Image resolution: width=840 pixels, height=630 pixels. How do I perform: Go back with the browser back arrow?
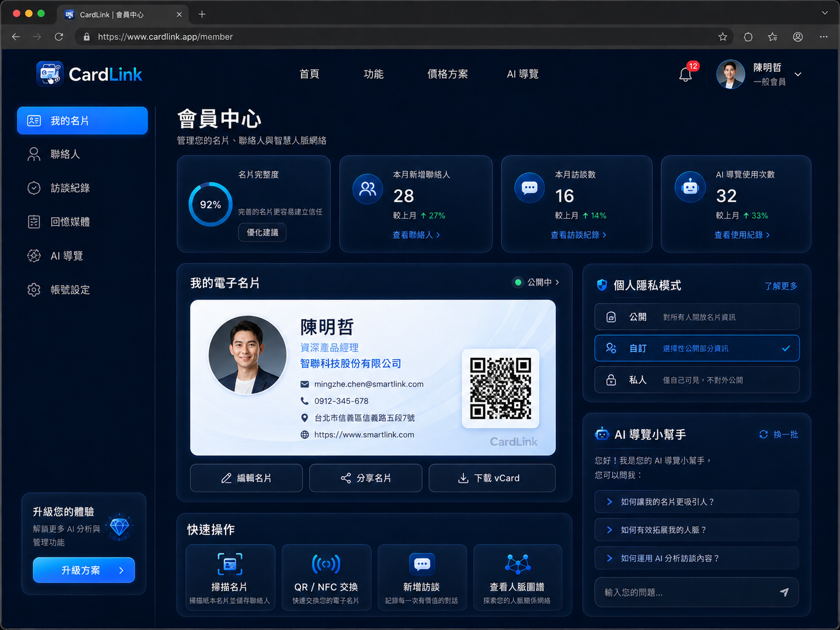[16, 37]
